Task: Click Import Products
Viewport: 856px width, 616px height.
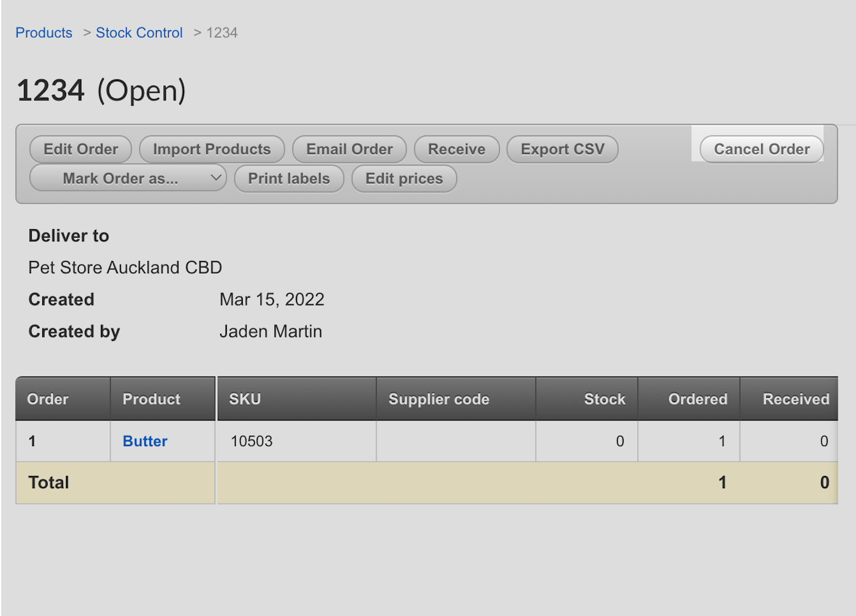Action: point(212,149)
